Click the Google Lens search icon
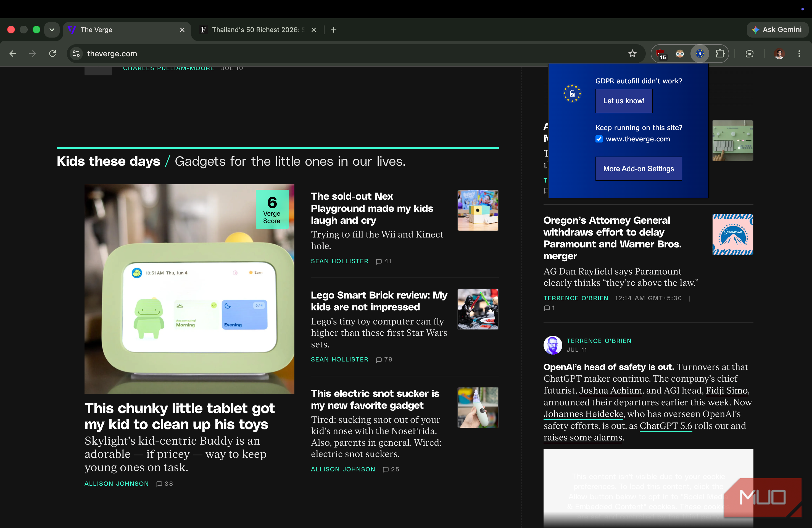Viewport: 812px width, 528px height. (x=749, y=54)
